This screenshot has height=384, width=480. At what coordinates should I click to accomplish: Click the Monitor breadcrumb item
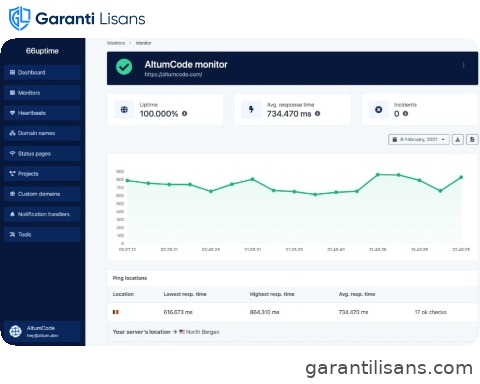coord(143,43)
